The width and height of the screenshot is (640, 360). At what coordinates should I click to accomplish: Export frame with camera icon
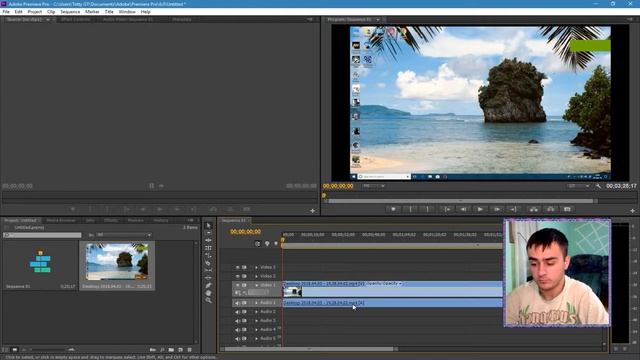[x=567, y=209]
